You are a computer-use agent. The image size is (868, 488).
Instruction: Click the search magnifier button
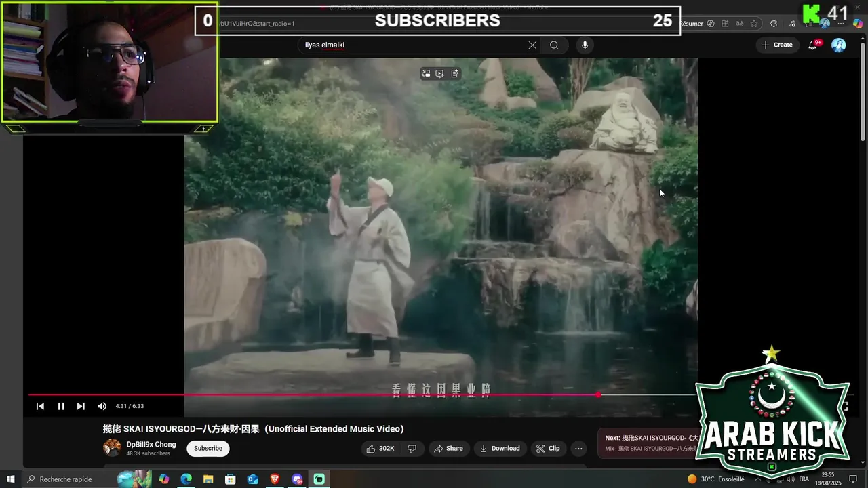[554, 45]
